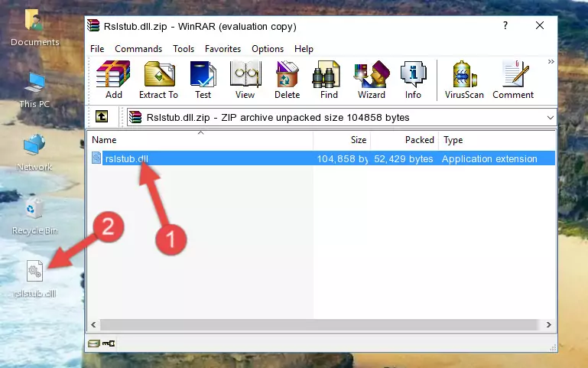Click the Application extension type cell
The height and width of the screenshot is (368, 588).
(x=489, y=158)
